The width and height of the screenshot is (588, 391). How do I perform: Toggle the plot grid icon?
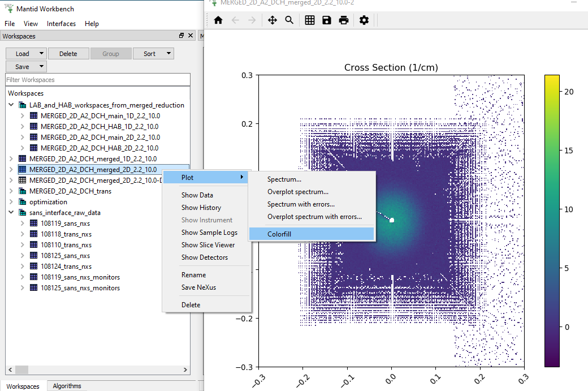coord(310,20)
